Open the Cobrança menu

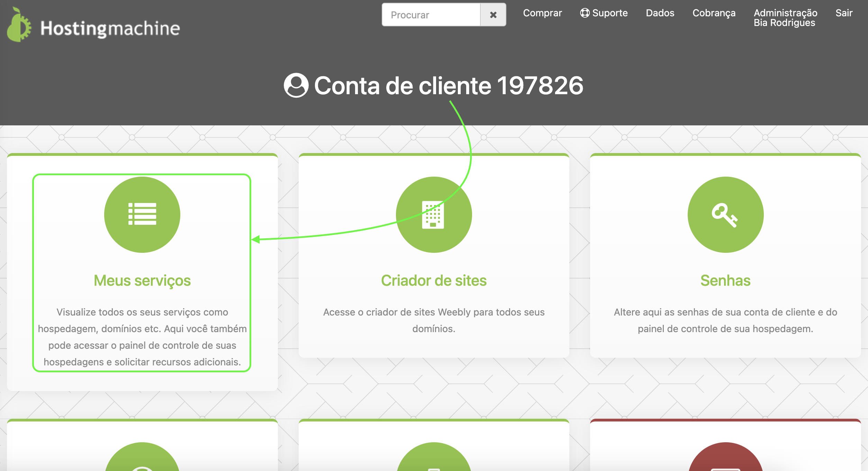(x=714, y=13)
